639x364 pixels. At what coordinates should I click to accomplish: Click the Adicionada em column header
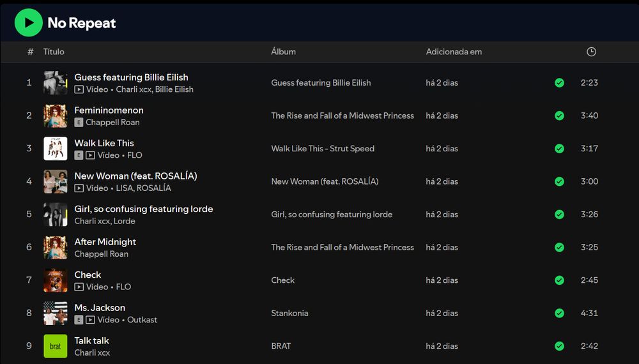point(454,52)
